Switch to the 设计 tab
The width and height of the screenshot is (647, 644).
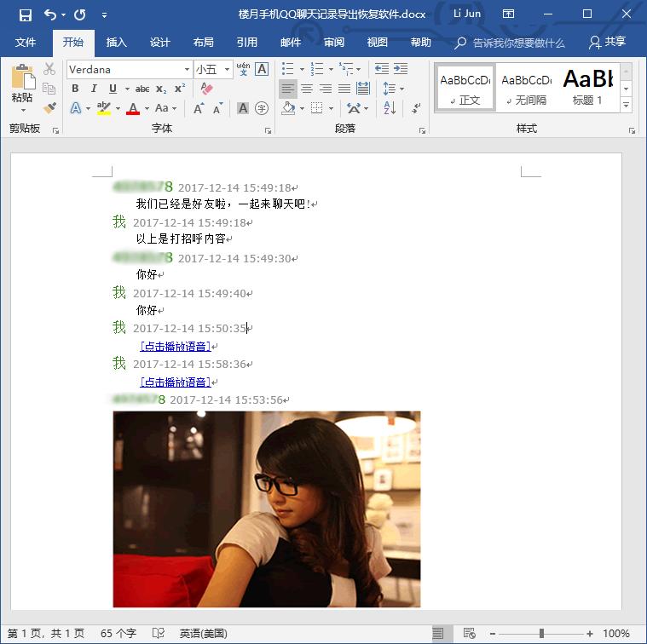tap(159, 42)
